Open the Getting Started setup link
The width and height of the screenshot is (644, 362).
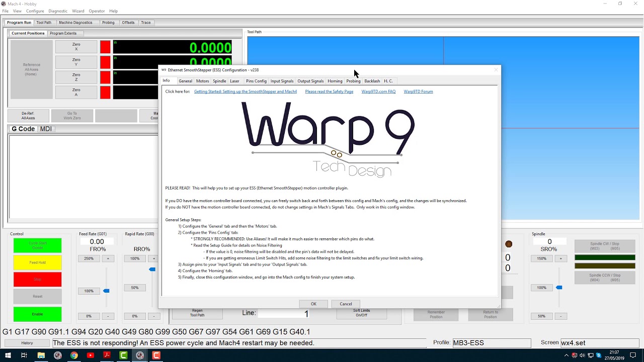point(246,92)
